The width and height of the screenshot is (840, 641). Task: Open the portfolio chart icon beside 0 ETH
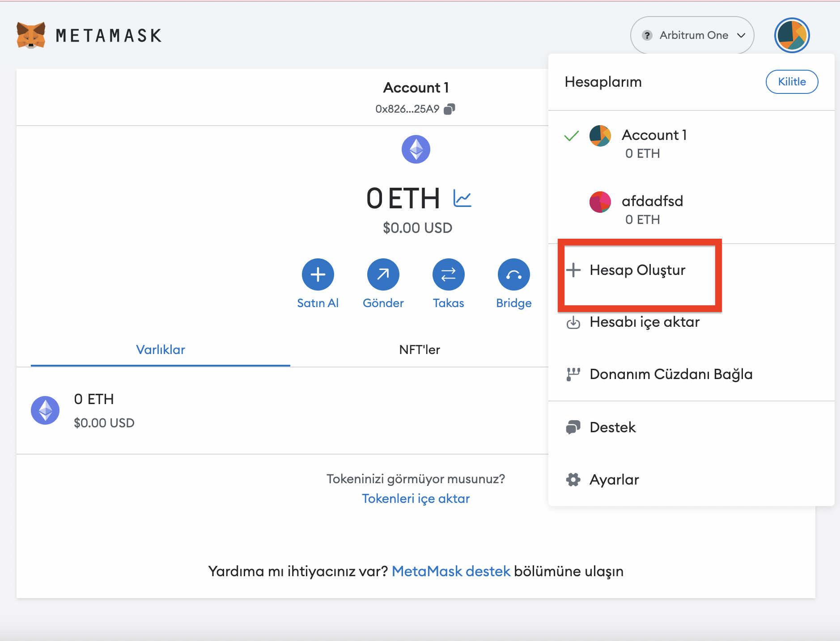(x=462, y=198)
